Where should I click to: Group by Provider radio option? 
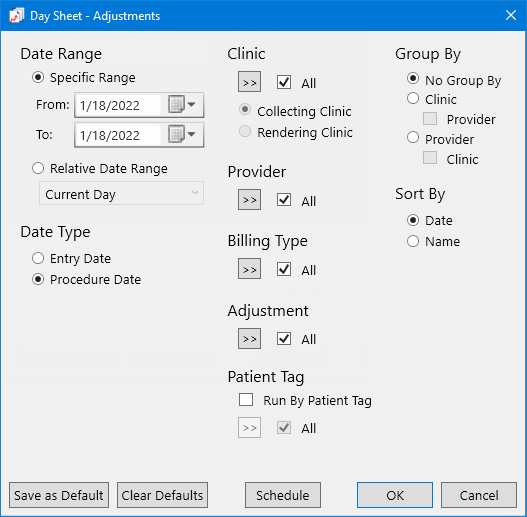pyautogui.click(x=413, y=137)
